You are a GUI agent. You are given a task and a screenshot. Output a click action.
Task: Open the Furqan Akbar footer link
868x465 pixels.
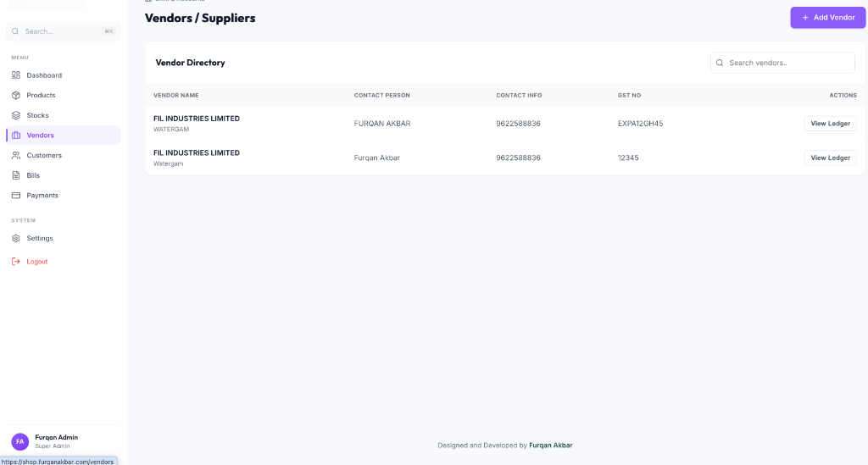point(551,445)
